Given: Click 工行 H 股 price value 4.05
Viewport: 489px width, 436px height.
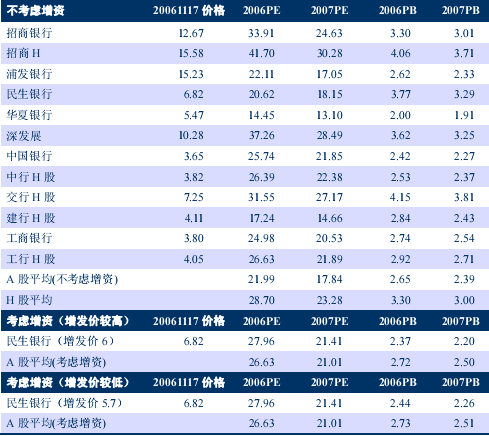Looking at the screenshot, I should (194, 259).
